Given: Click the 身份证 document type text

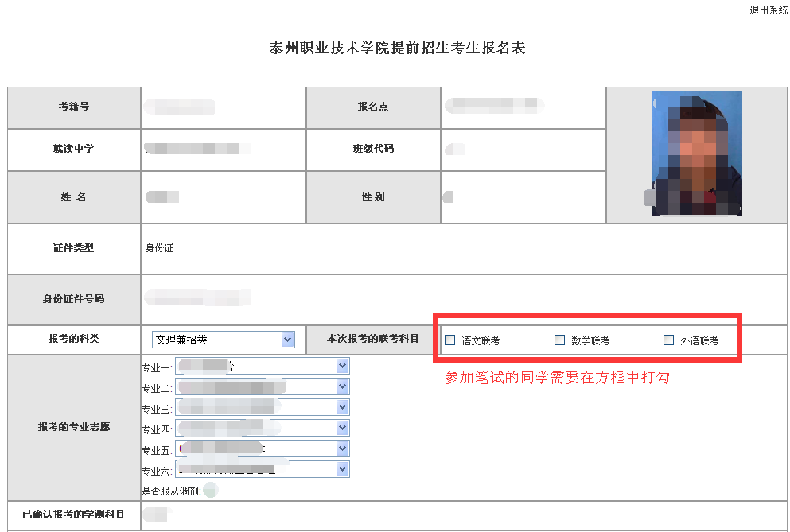Looking at the screenshot, I should tap(159, 248).
